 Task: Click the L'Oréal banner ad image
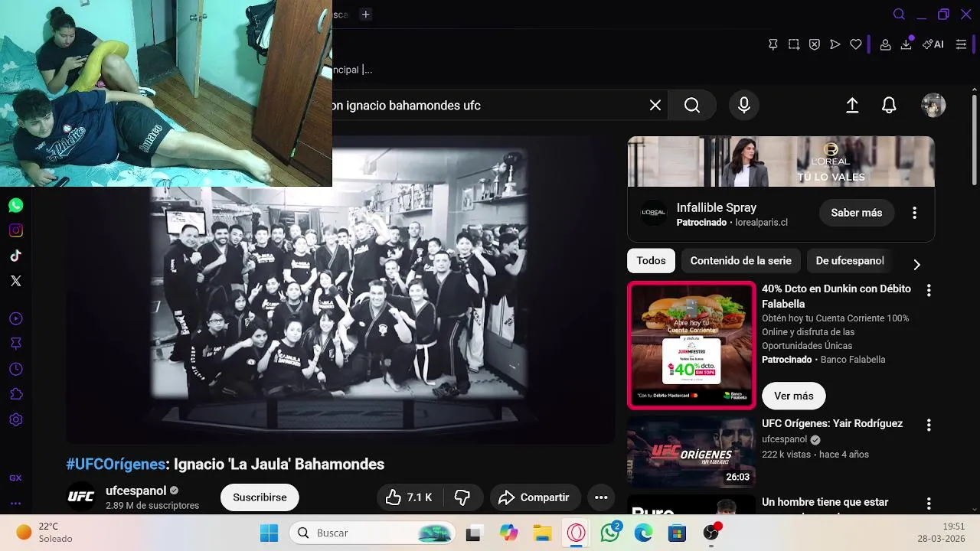[x=781, y=161]
